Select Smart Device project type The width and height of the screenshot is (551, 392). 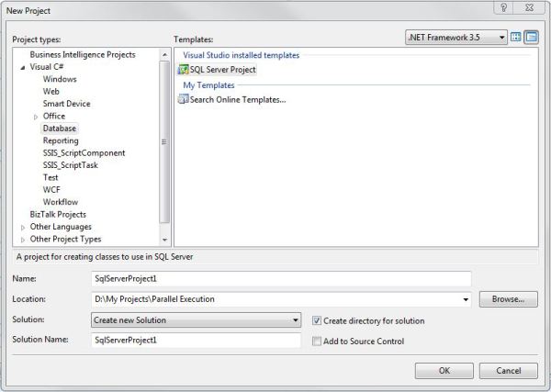tap(66, 104)
